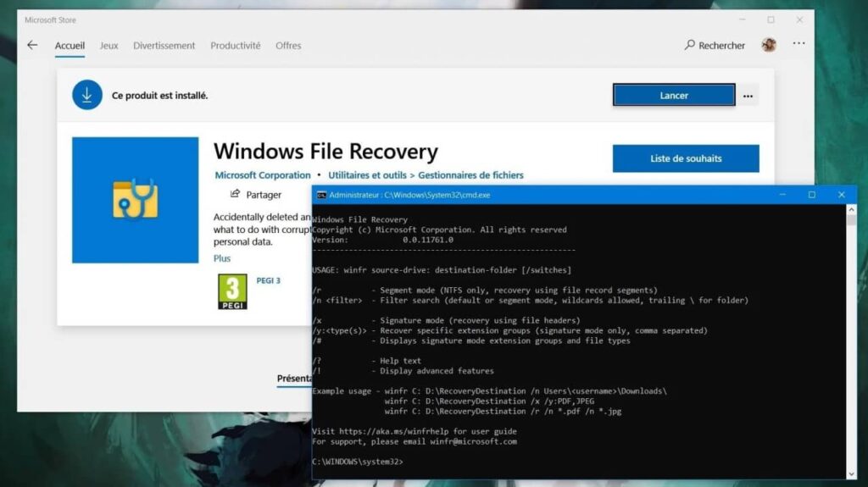Open the Divertissement tab

[x=164, y=46]
